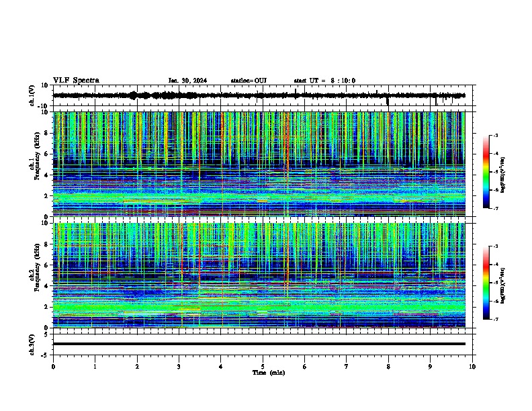Screen dimensions: 532x411
Task: Click the "-5" tick on ch.3(V) axis
Action: coord(46,355)
